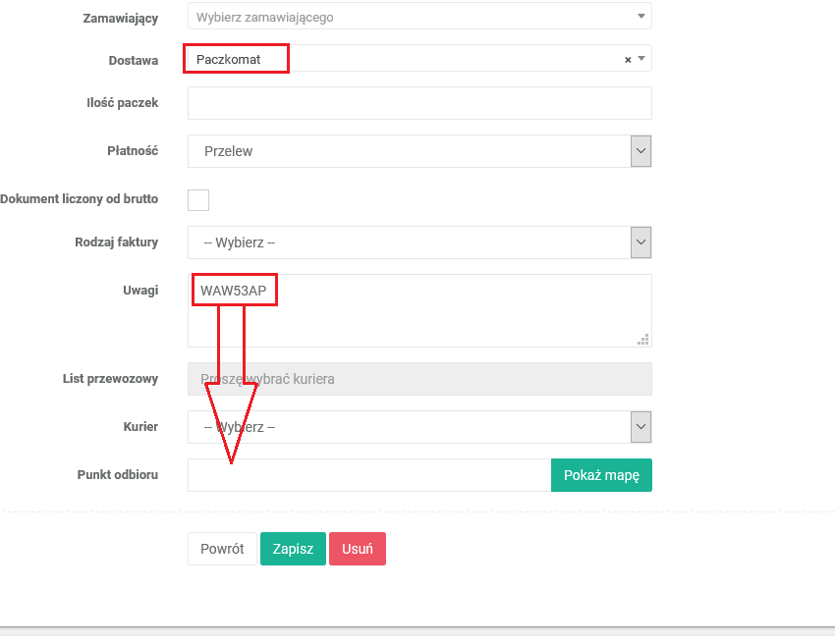The image size is (835, 644).
Task: Open the Zamawiający dropdown
Action: 419,17
